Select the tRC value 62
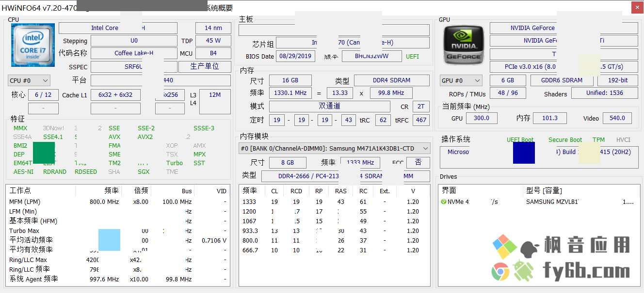 click(x=383, y=120)
